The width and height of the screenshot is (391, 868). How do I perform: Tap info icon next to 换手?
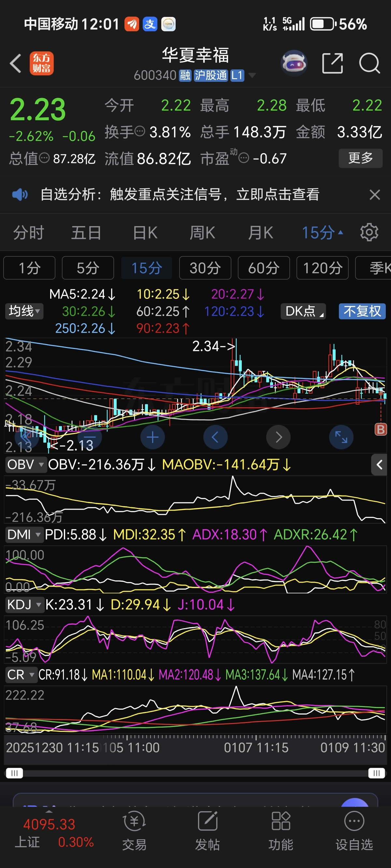click(x=140, y=131)
